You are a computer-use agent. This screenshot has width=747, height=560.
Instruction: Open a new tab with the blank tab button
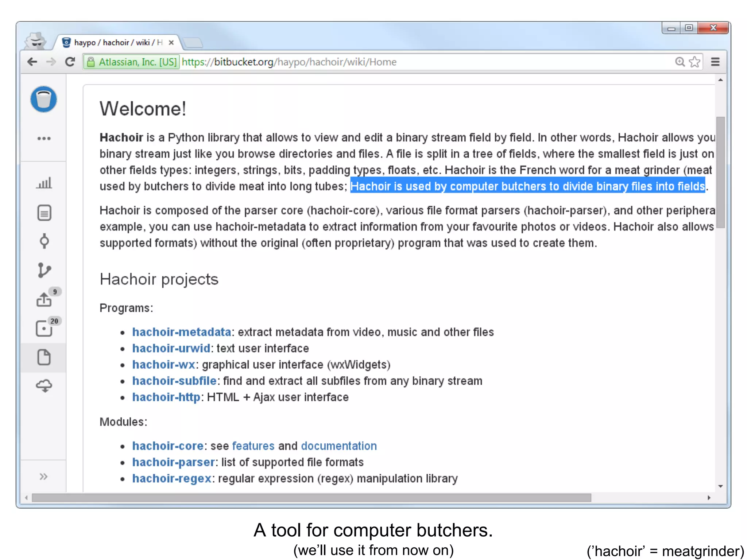click(193, 43)
